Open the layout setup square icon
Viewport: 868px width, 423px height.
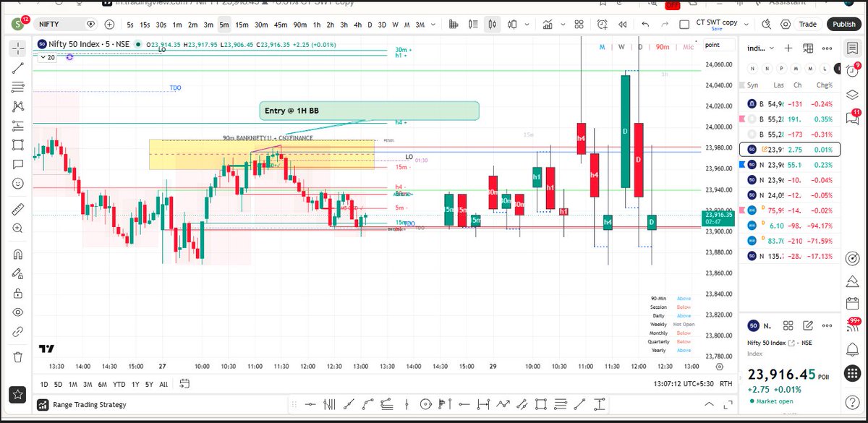tap(684, 24)
